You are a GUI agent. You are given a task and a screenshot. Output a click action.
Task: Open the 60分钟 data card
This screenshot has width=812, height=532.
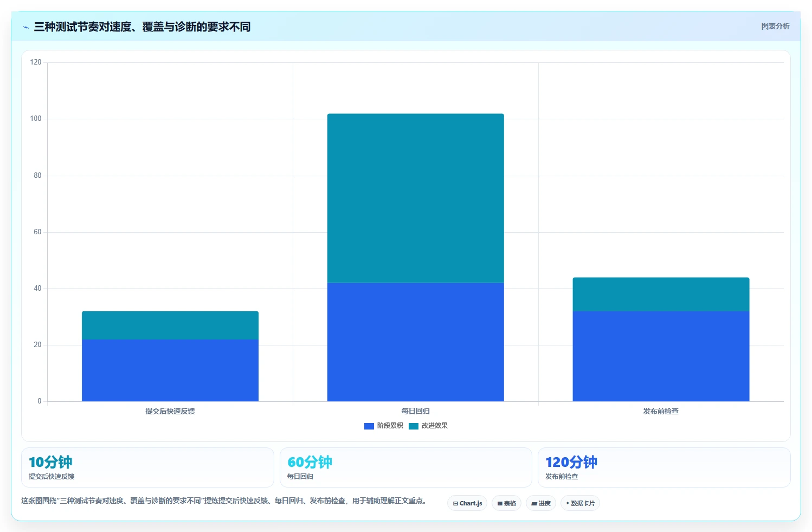tap(406, 467)
